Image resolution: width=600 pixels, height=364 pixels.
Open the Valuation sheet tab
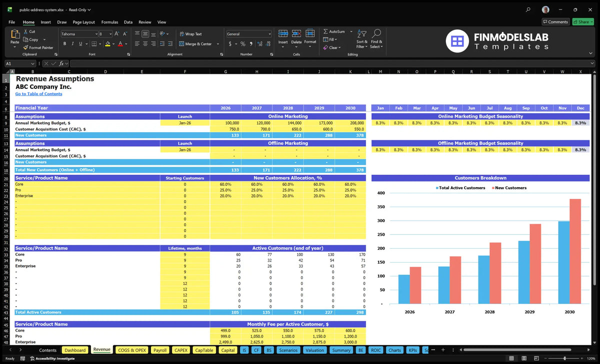pyautogui.click(x=314, y=350)
